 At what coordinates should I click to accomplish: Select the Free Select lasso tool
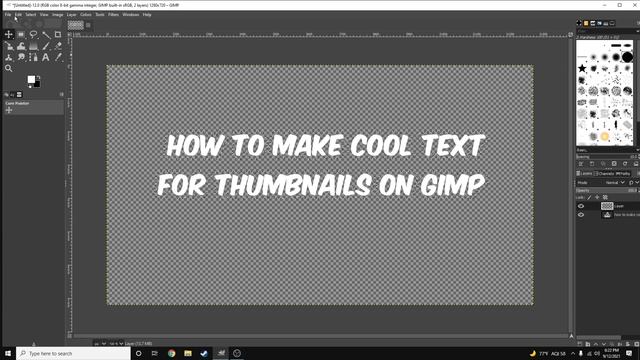click(x=33, y=35)
